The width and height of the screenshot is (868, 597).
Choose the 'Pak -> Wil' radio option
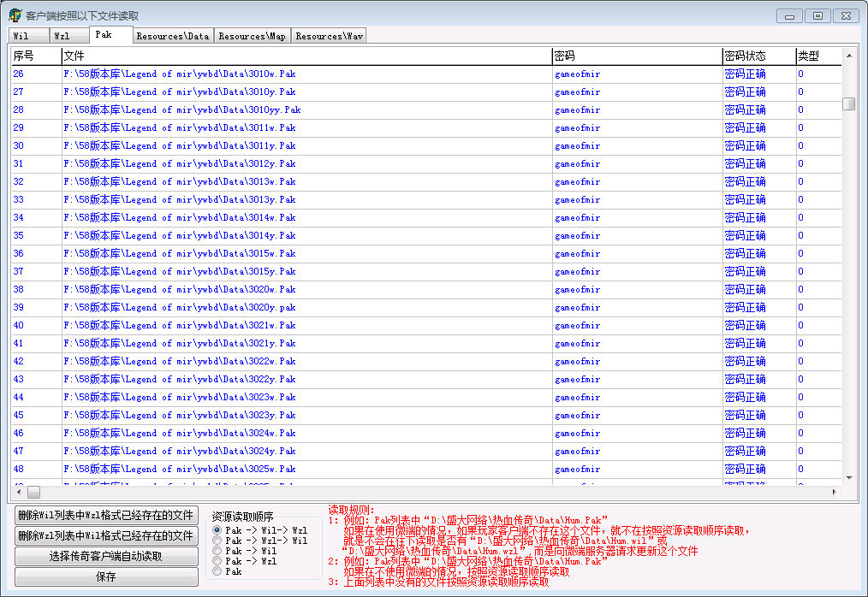pos(217,551)
